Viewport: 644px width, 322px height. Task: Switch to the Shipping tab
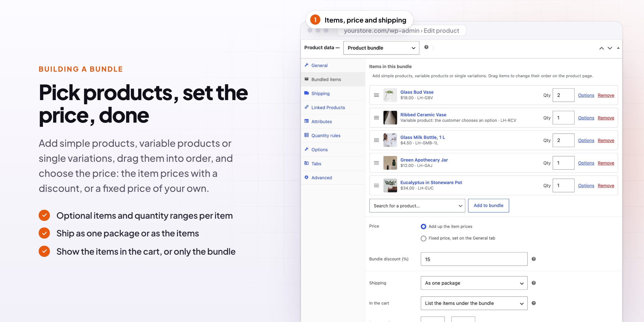[333, 93]
